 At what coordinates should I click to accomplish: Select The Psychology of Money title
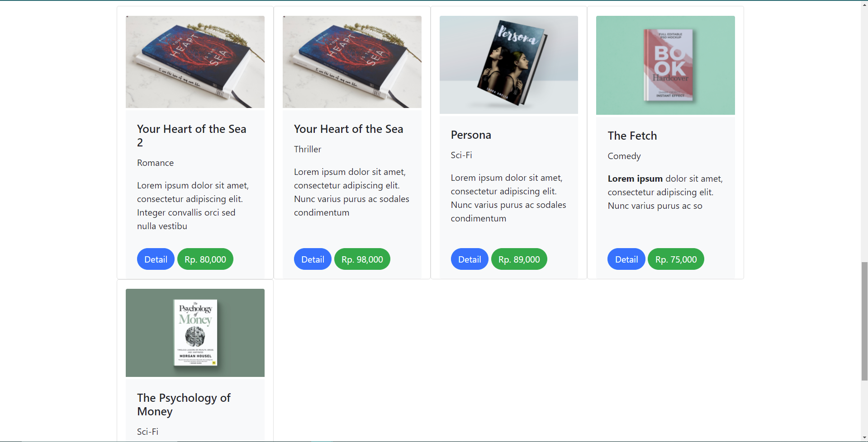tap(184, 404)
